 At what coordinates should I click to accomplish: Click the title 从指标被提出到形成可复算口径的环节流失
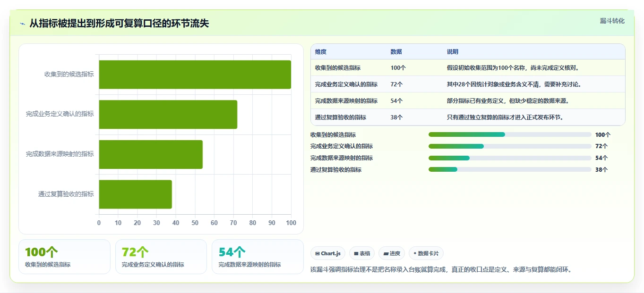119,24
